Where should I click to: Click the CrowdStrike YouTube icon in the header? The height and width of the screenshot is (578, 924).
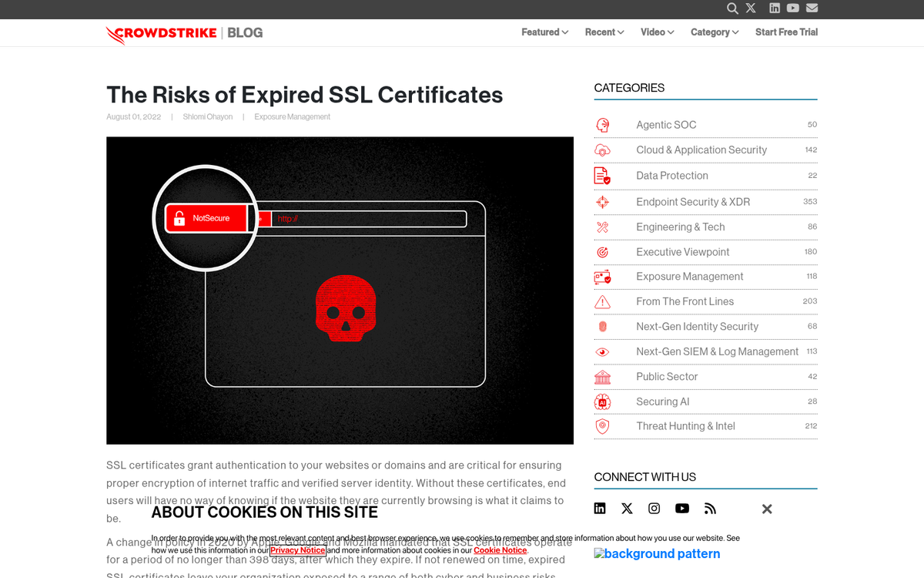[793, 8]
